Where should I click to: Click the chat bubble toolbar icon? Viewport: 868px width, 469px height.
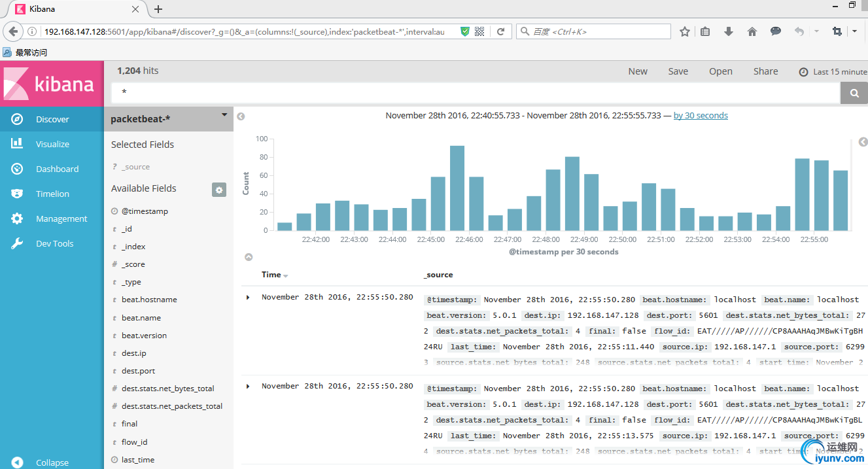point(776,31)
